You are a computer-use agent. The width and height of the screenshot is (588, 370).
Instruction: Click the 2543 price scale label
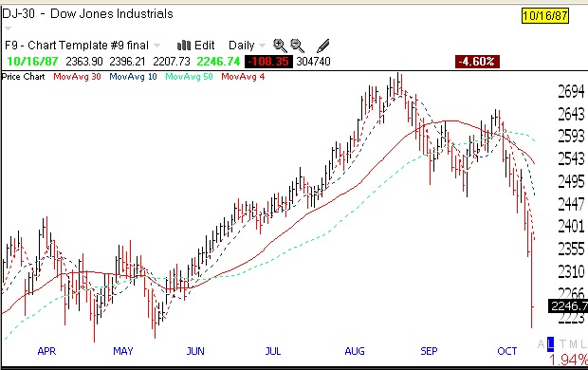point(571,158)
